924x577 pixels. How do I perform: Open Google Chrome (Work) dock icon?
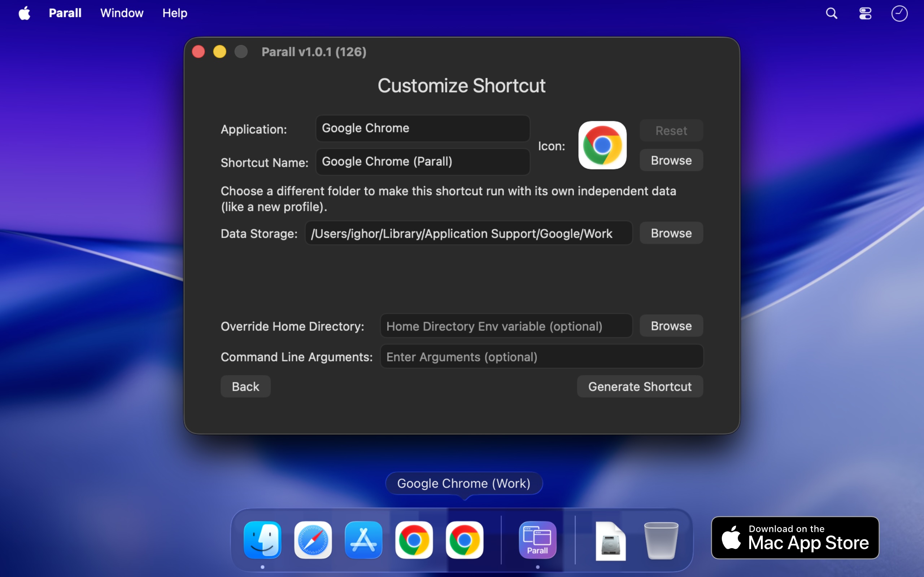coord(464,539)
